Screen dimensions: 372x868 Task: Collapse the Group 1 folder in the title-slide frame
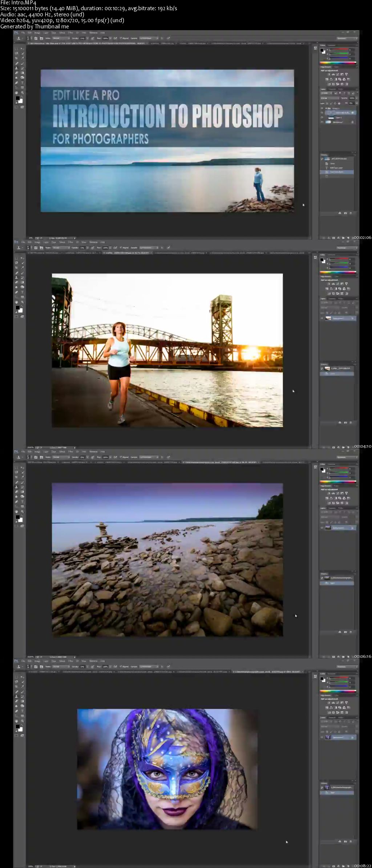pos(326,108)
